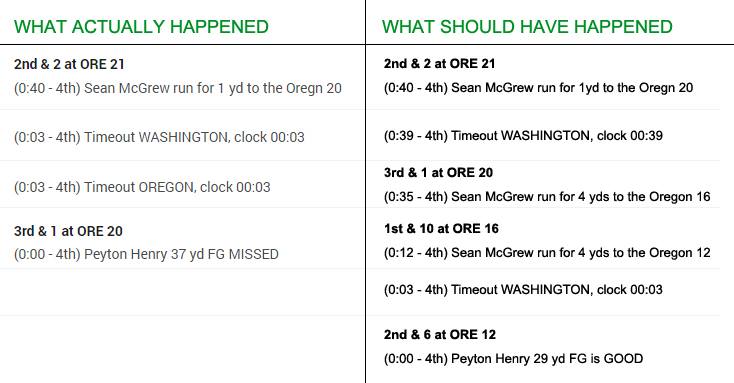This screenshot has width=734, height=383.
Task: Select right column Timeout WASHINGTON clock 00:03
Action: click(x=523, y=290)
